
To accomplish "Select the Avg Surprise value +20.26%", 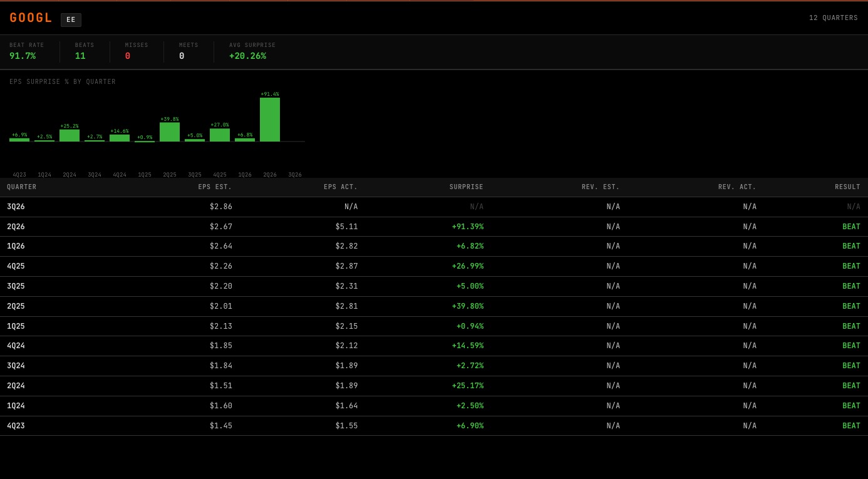I will [x=247, y=56].
